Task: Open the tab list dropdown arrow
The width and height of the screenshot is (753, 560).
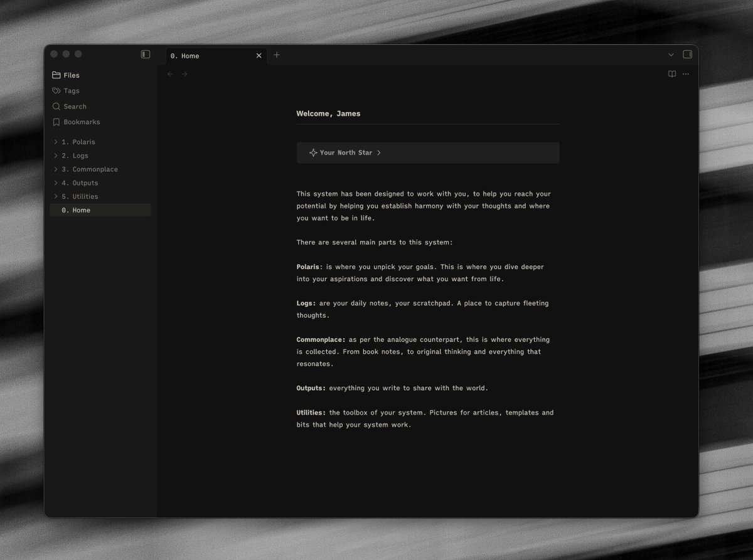Action: (671, 55)
